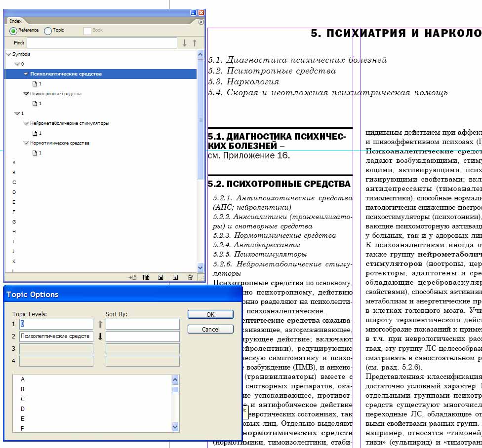Click the Generate Index icon

161,277
